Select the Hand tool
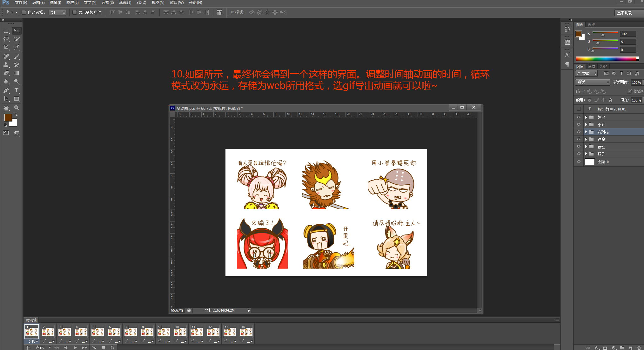This screenshot has height=350, width=644. 6,108
